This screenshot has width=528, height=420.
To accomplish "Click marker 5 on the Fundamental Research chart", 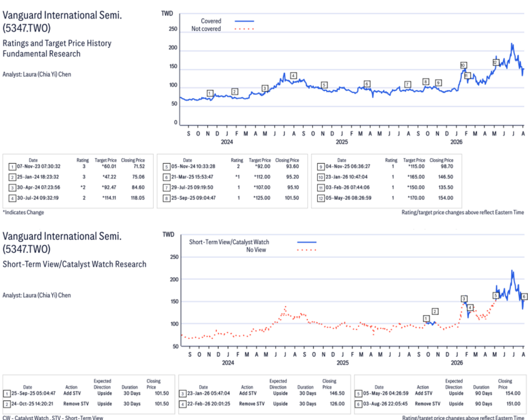I will coord(324,85).
